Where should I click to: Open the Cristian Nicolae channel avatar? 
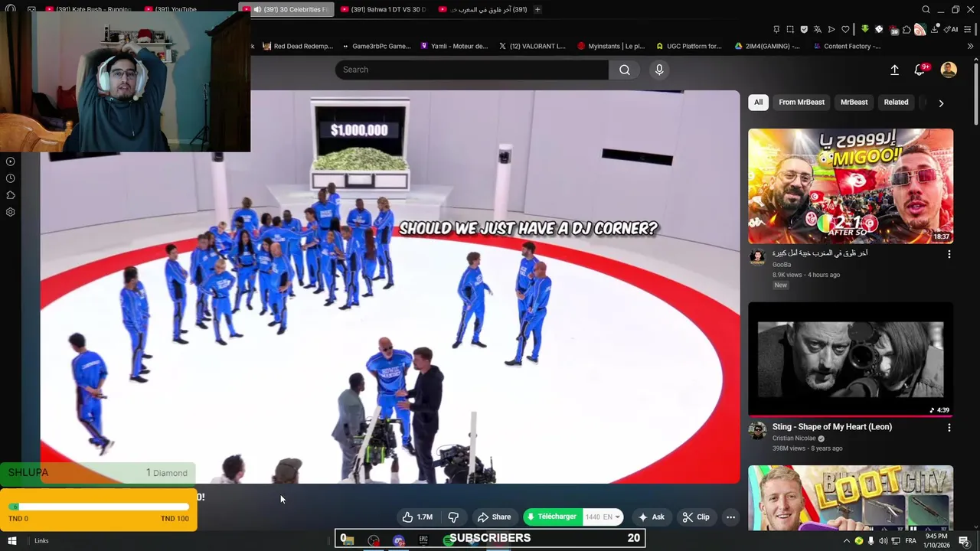757,430
